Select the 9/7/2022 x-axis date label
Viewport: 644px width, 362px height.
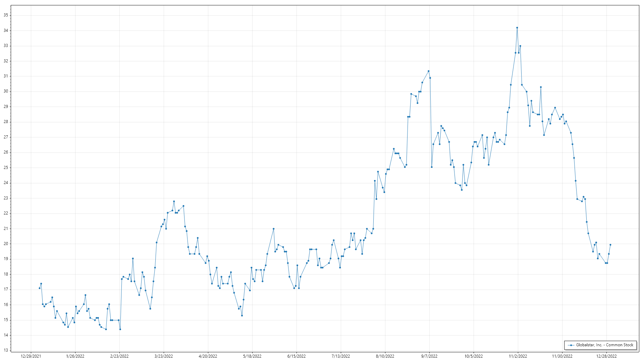429,356
